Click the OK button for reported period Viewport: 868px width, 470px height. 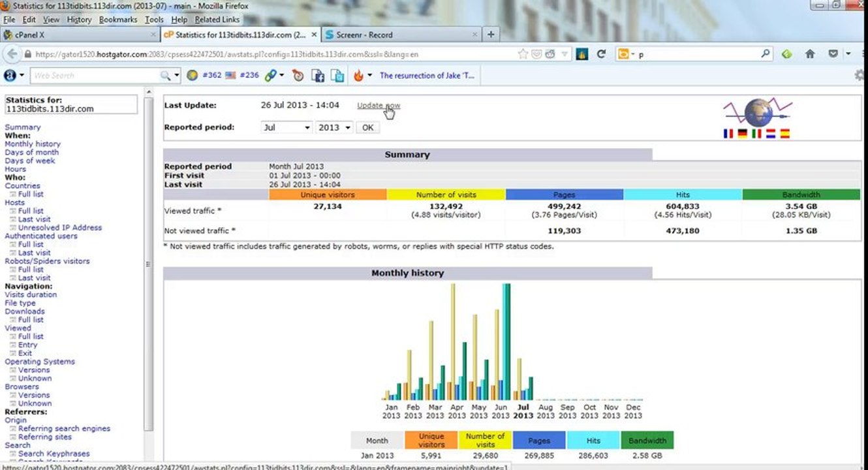coord(367,127)
